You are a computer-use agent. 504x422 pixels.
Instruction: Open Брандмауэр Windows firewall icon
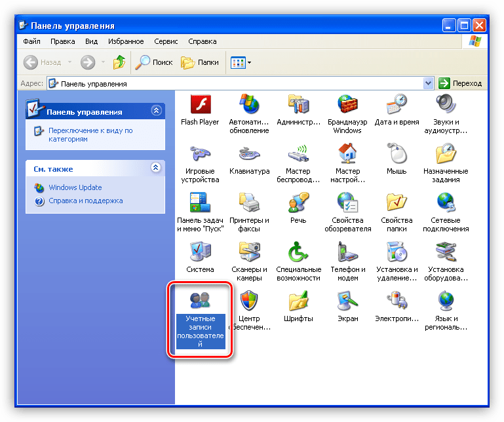pos(347,105)
